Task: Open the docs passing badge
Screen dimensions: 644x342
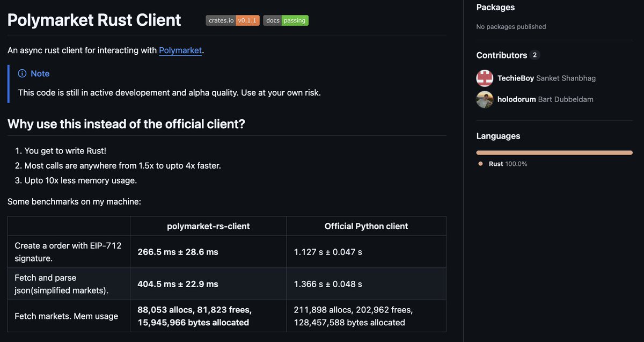Action: 286,20
